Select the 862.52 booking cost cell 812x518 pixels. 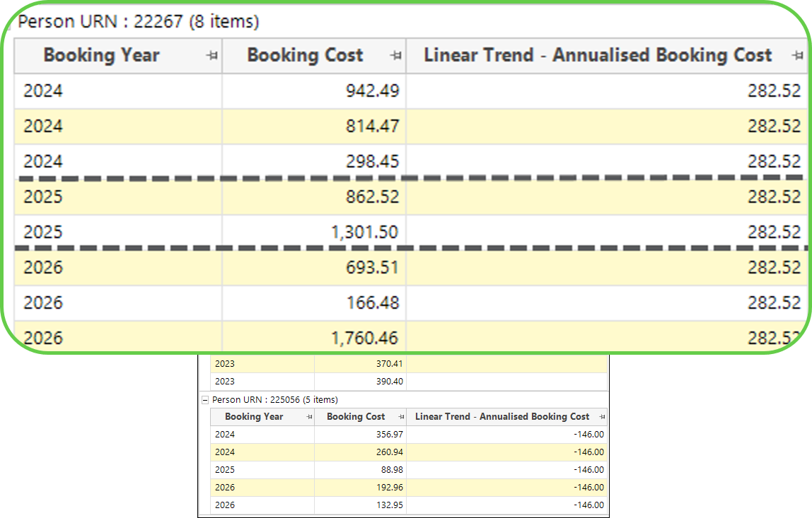(x=314, y=196)
